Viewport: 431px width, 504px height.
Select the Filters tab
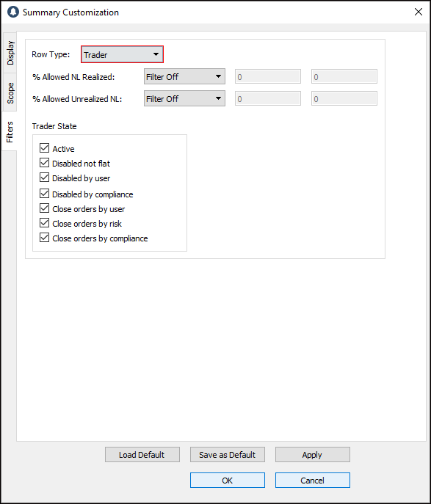point(10,131)
